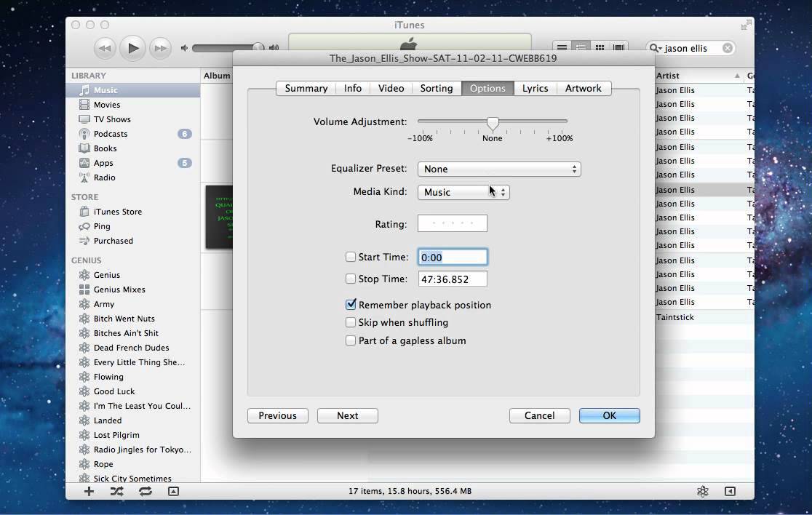This screenshot has height=515, width=812.
Task: Switch to Cover Flow view icon
Action: click(618, 47)
